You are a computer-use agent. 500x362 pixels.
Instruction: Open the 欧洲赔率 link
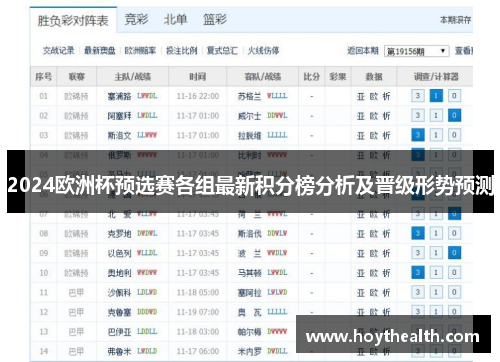point(140,51)
